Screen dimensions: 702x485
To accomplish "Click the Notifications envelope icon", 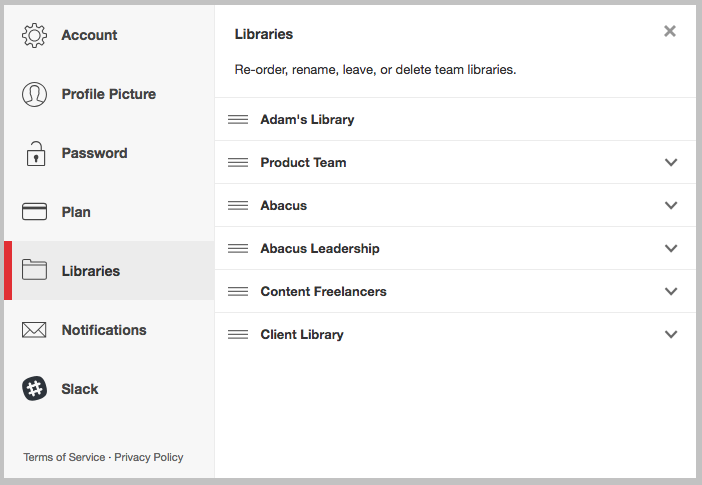I will point(34,330).
